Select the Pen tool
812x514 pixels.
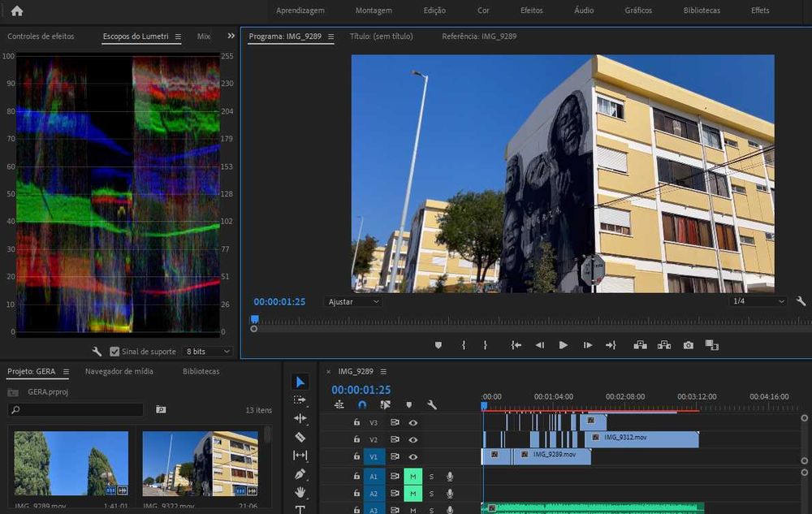click(300, 474)
